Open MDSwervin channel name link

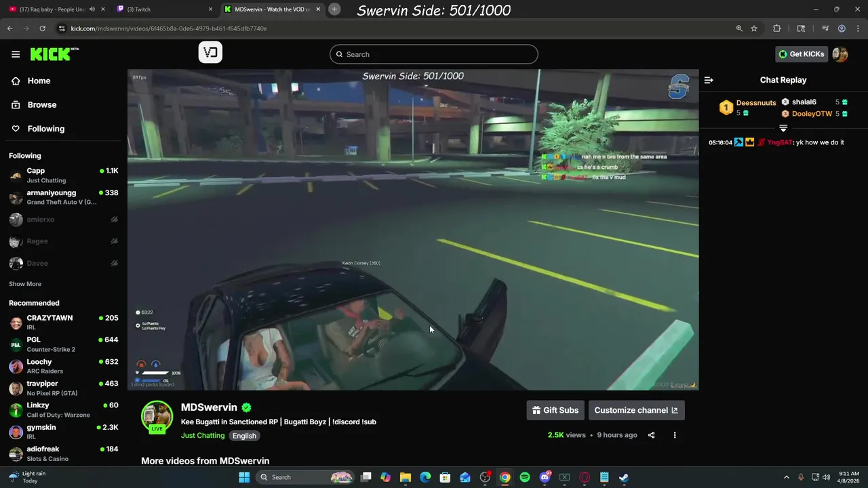[209, 407]
